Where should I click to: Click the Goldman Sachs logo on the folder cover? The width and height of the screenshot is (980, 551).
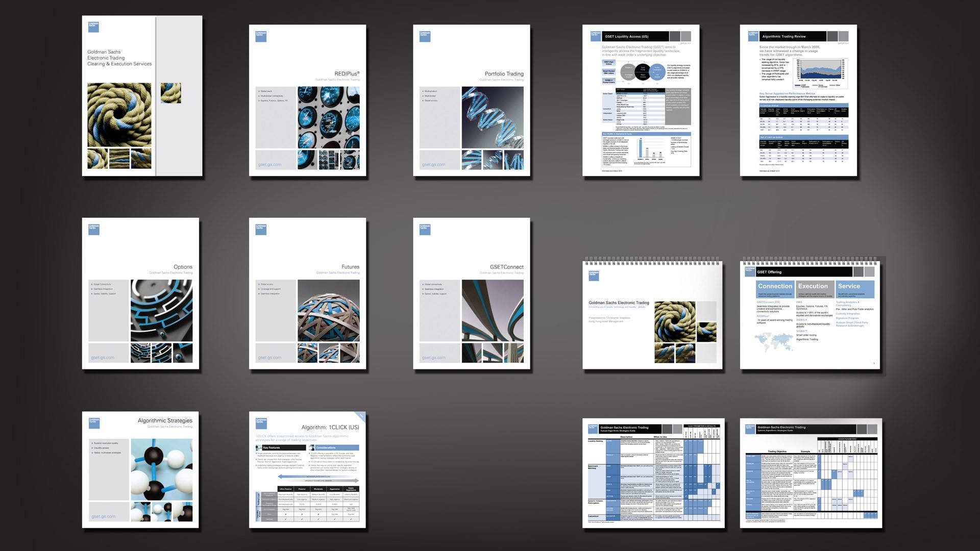(x=93, y=27)
